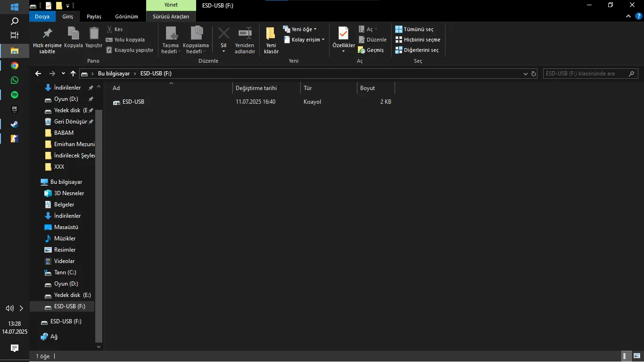Open the XXX folder in navigation pane

(x=59, y=167)
